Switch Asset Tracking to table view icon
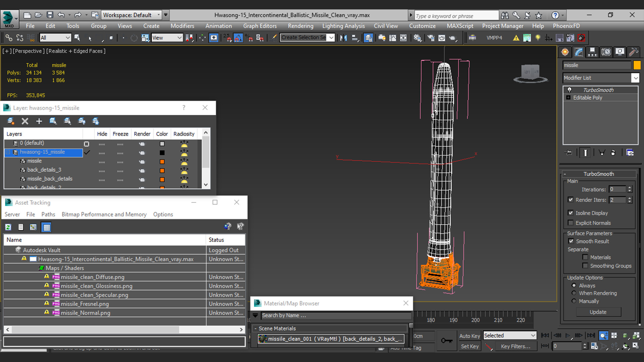 tap(47, 227)
